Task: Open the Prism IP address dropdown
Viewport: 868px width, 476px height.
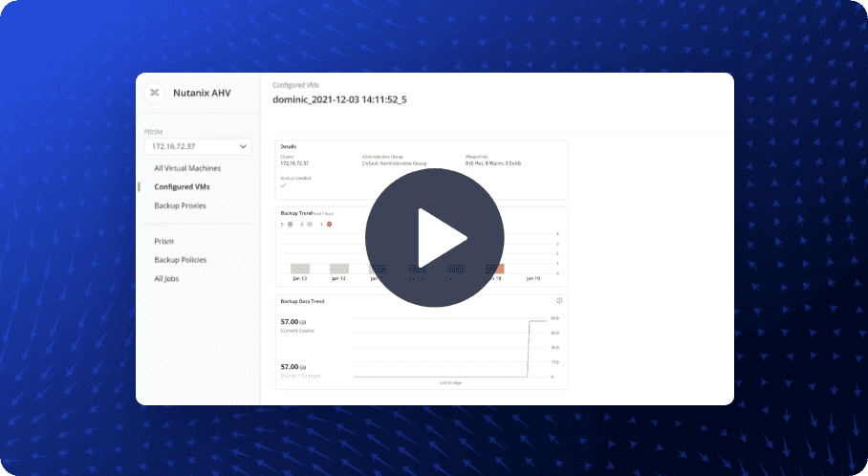Action: click(197, 147)
